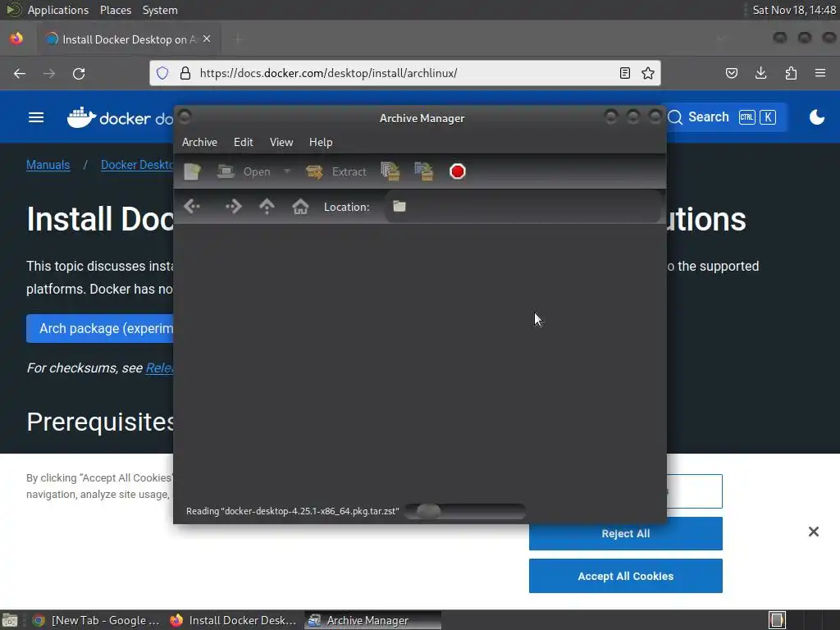Click Accept All Cookies button
Viewport: 840px width, 630px height.
pos(626,576)
